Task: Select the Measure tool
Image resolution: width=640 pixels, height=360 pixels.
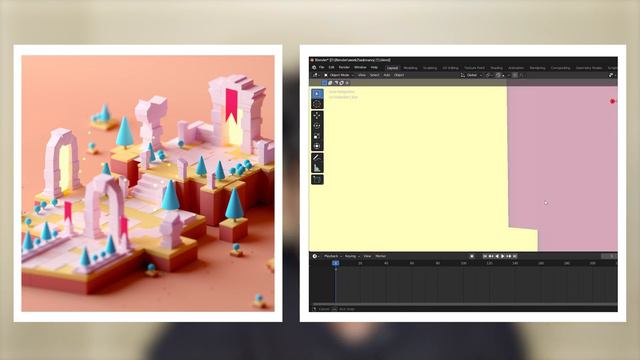Action: pyautogui.click(x=317, y=168)
